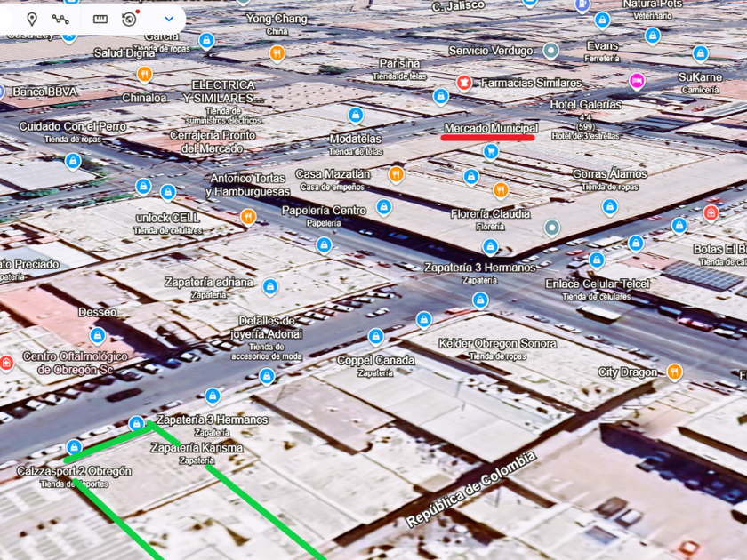Click the Antorico Tortas restaurant pin
Image resolution: width=747 pixels, height=560 pixels.
248,217
